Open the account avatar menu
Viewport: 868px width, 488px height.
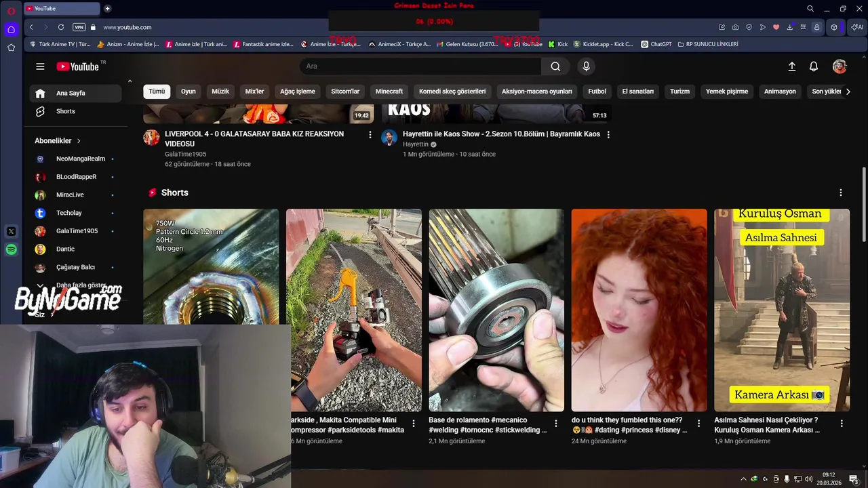click(840, 66)
